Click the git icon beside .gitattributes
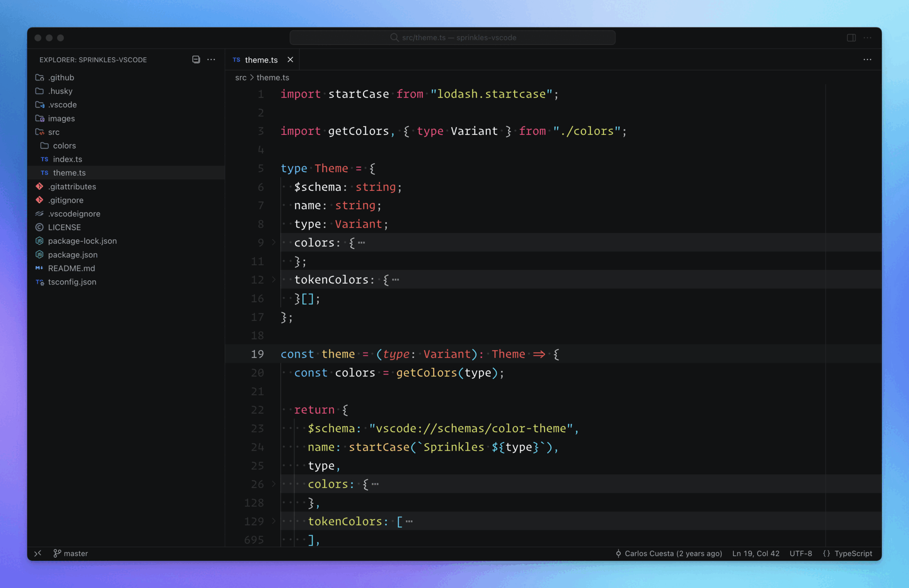The image size is (909, 588). [39, 187]
